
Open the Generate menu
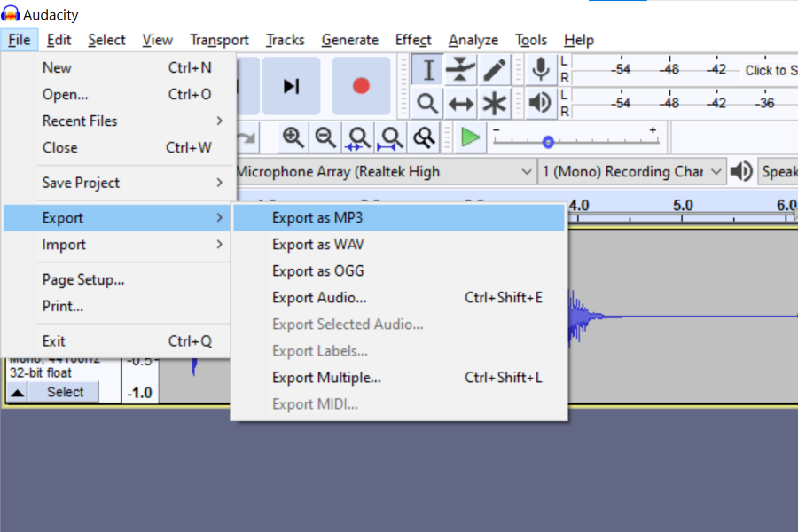pos(349,40)
